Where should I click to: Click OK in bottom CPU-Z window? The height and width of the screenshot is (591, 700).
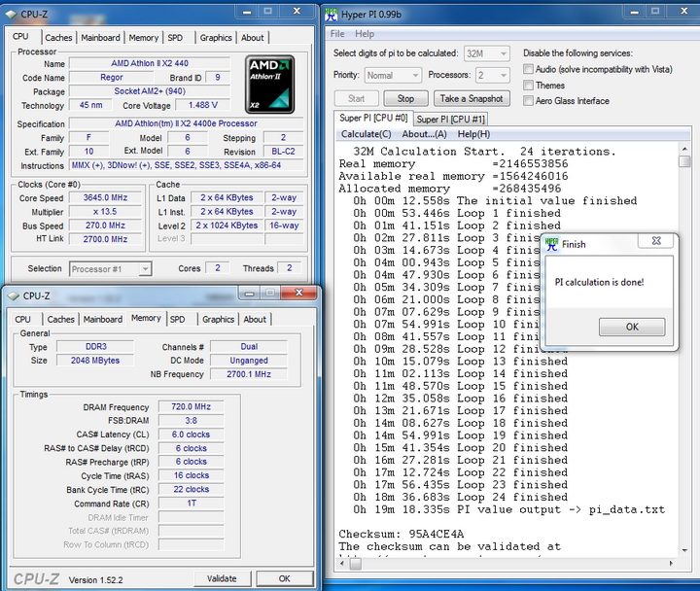pyautogui.click(x=284, y=578)
